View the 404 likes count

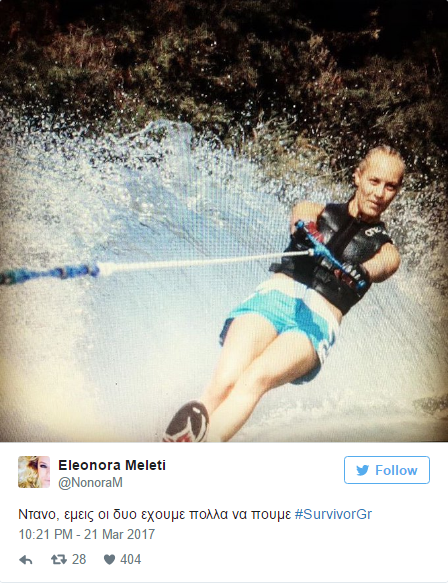tap(131, 559)
